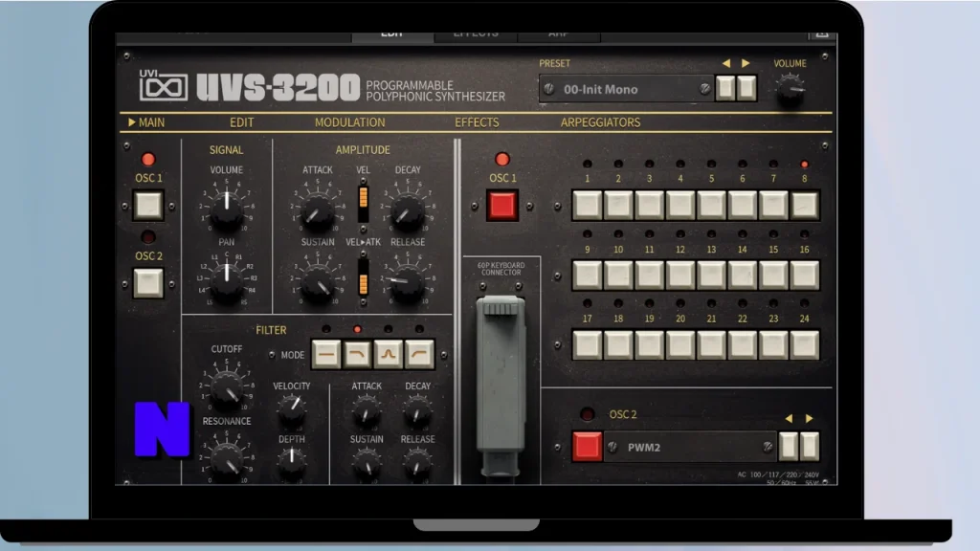
Task: Select waveform button number 8
Action: pyautogui.click(x=804, y=205)
